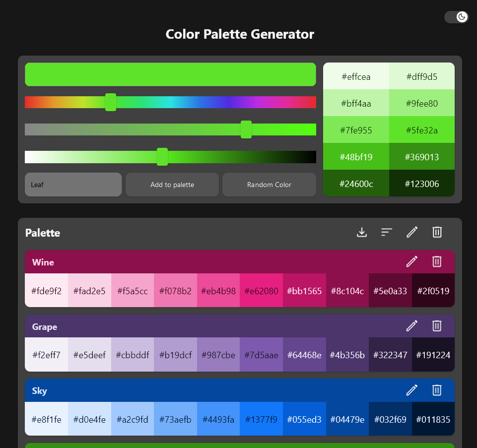Click Grape swatch #987cbe
The image size is (477, 448).
pos(218,355)
